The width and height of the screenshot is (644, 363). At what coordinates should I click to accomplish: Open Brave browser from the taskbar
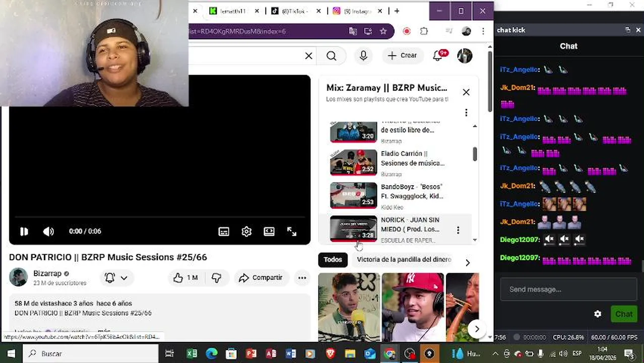pyautogui.click(x=330, y=353)
